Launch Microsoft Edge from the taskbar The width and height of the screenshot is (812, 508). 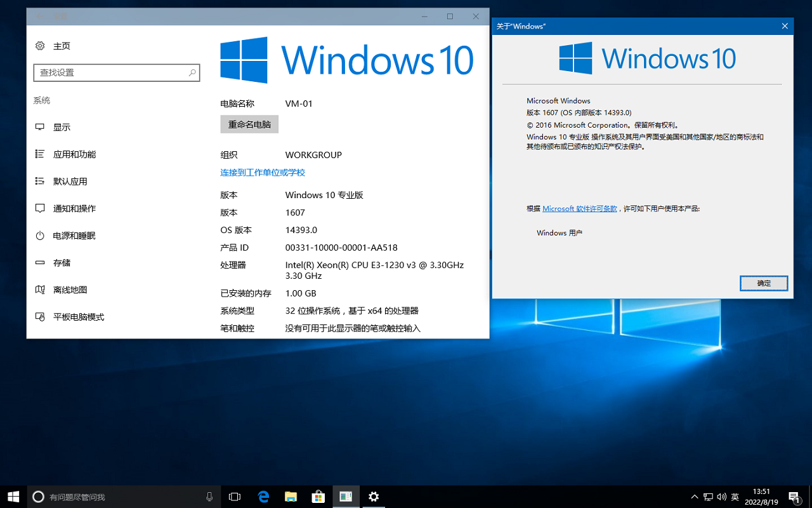pyautogui.click(x=263, y=497)
